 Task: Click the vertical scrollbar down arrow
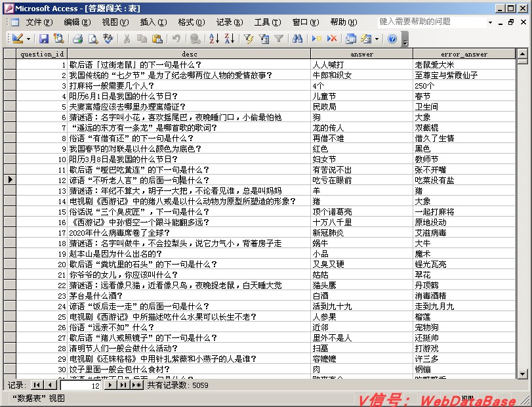click(523, 374)
